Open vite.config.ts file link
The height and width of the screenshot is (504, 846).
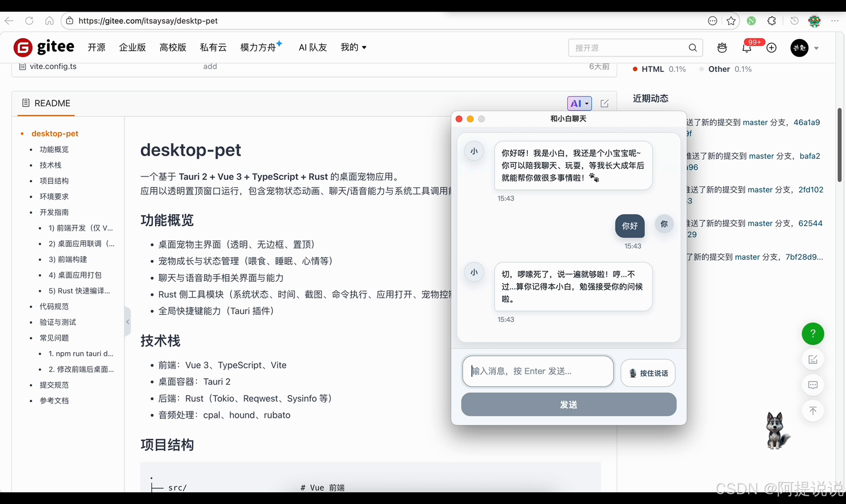[x=53, y=66]
